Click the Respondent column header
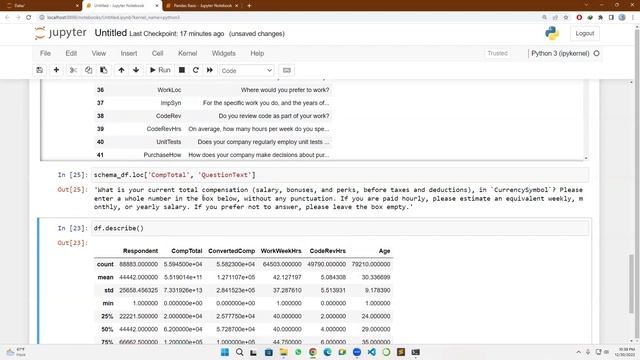The height and width of the screenshot is (360, 640). [x=140, y=251]
